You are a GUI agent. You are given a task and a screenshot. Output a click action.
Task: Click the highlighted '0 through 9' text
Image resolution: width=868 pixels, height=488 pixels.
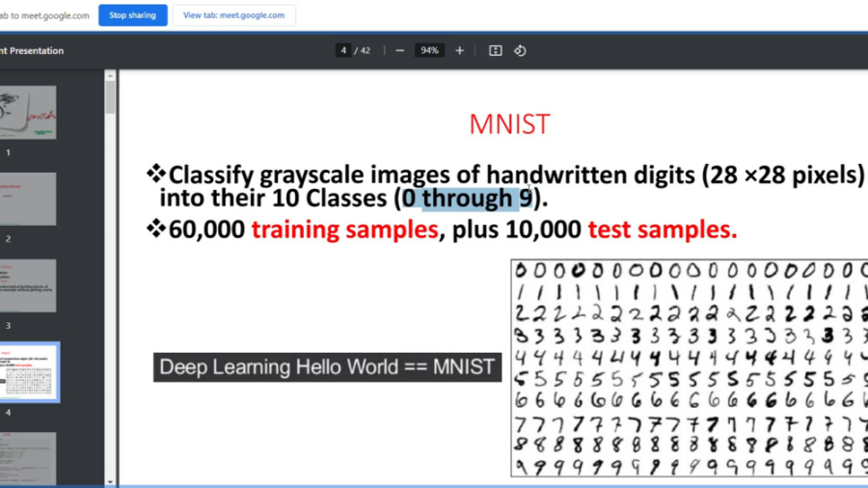click(467, 198)
